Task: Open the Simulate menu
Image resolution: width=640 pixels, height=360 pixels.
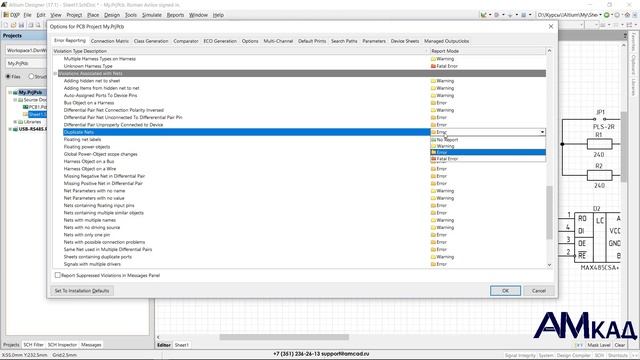Action: [151, 15]
